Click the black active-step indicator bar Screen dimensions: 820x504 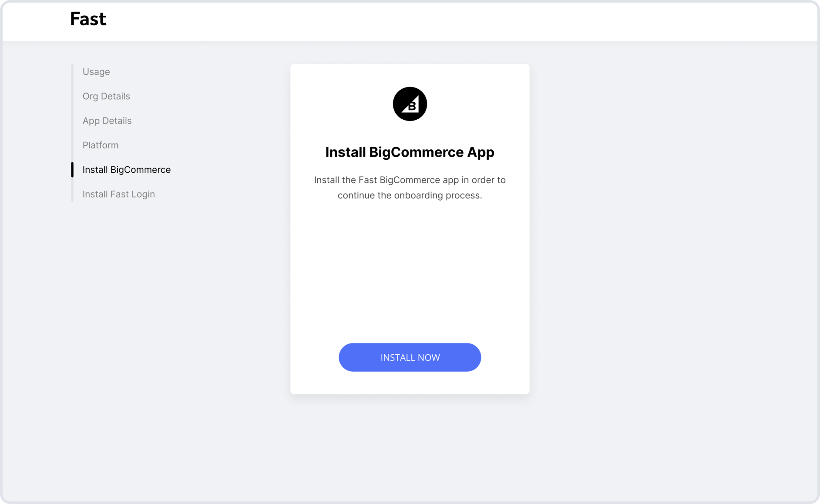tap(72, 170)
